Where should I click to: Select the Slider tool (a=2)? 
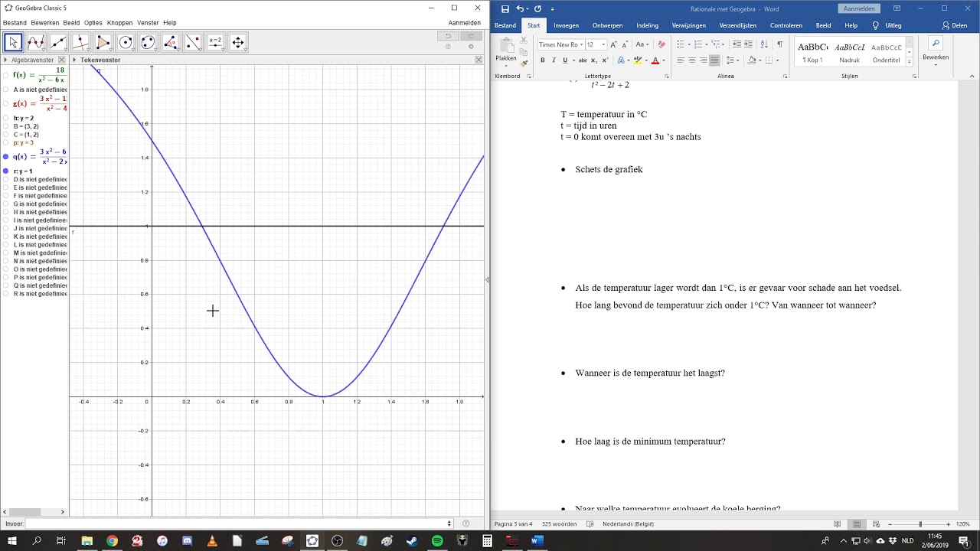(x=215, y=43)
